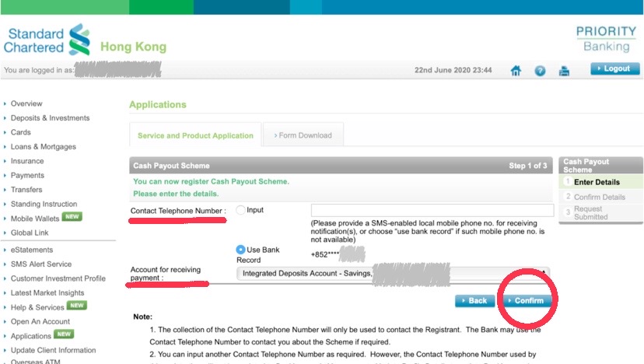View Customer Investment Profile
Viewport: 644px width, 364px height.
pos(58,278)
